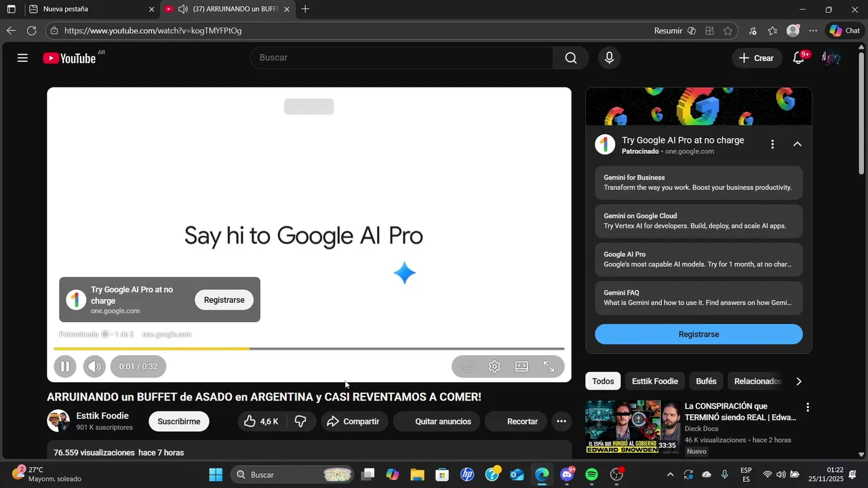Pause the playing ad video
The height and width of the screenshot is (488, 868).
click(x=64, y=367)
